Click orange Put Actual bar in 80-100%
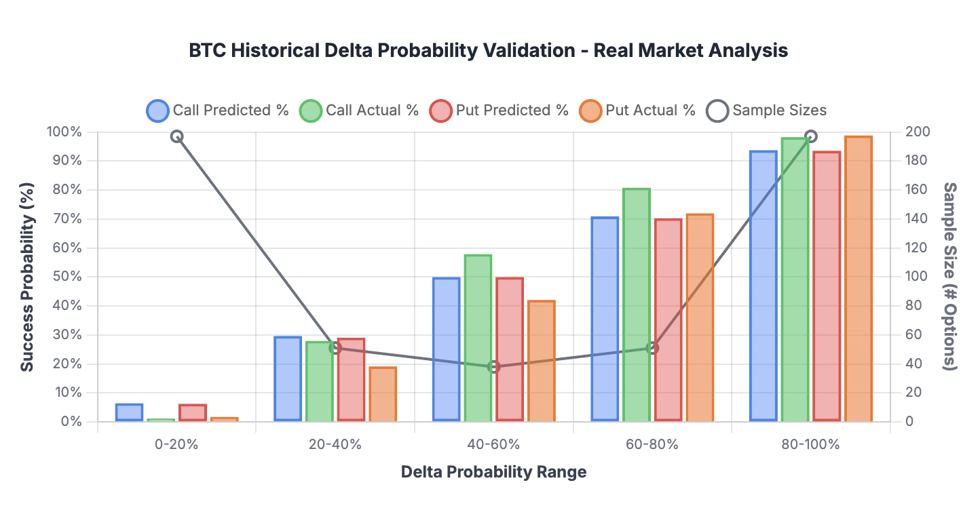Screen dimensions: 980x506 (x=859, y=279)
